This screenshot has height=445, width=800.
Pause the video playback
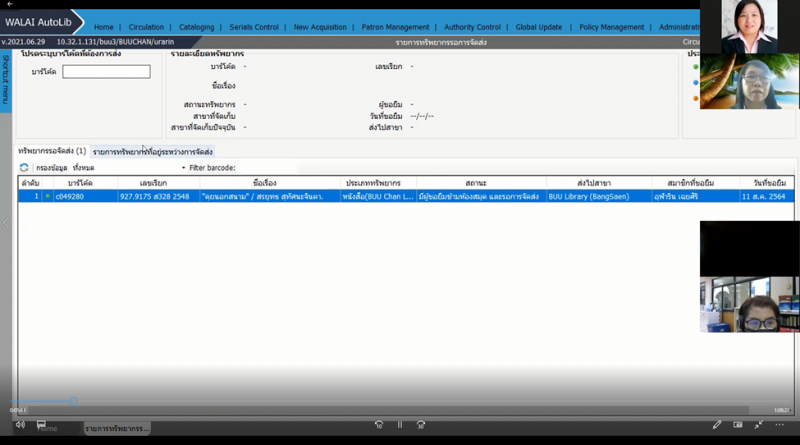coord(400,425)
